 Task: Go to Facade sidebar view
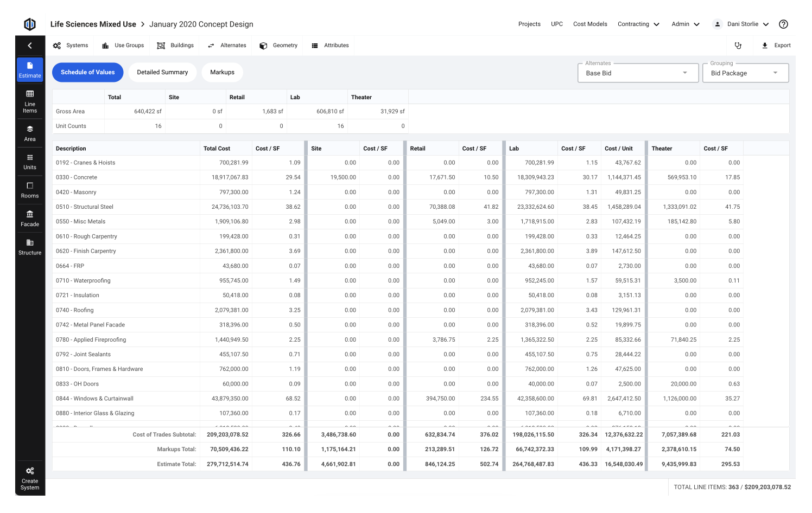(x=30, y=219)
